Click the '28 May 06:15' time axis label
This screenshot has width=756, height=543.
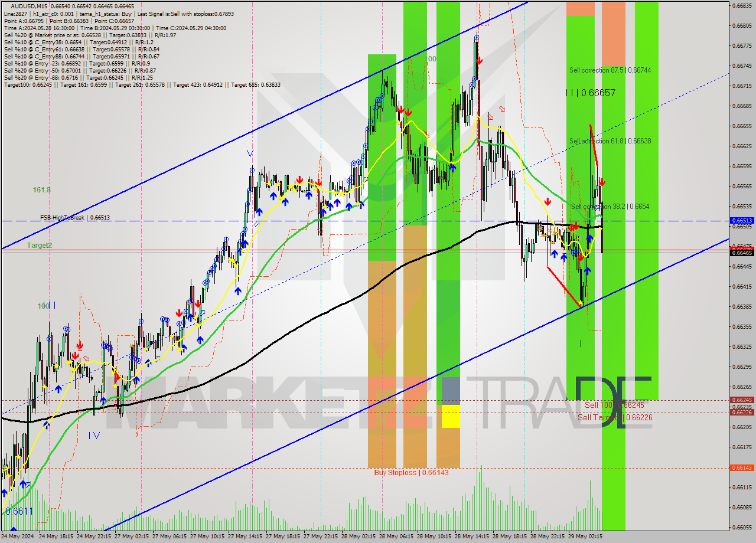pos(396,537)
